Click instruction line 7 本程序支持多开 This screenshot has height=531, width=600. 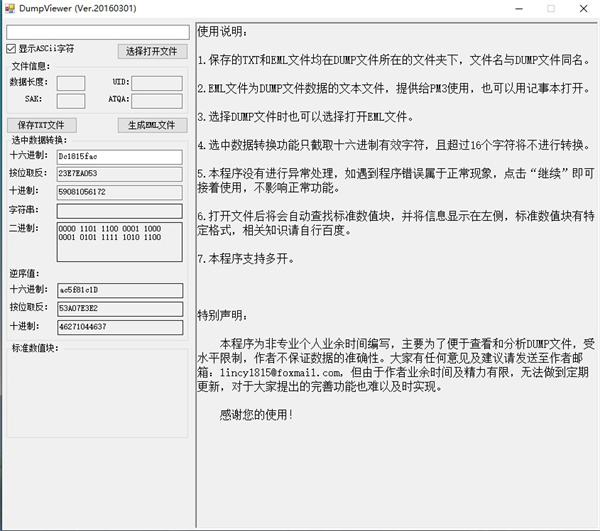[246, 259]
